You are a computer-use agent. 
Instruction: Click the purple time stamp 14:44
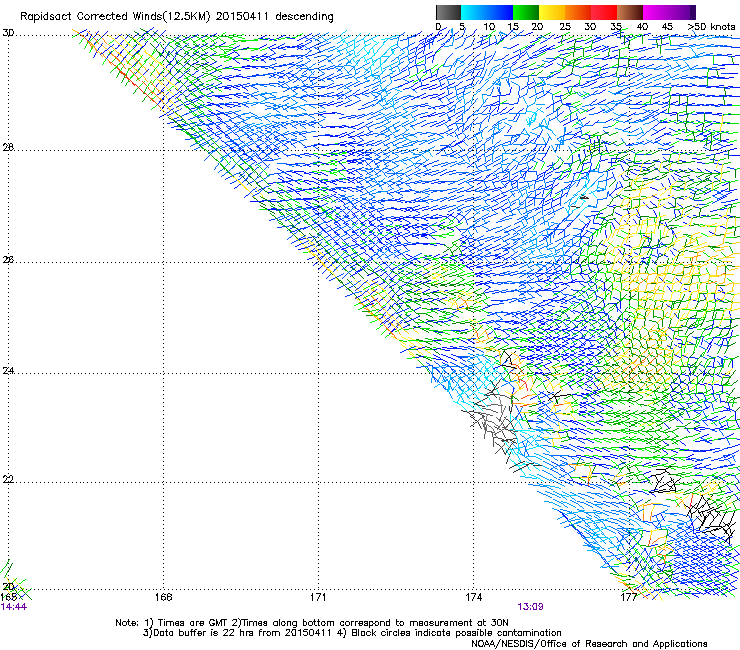point(14,607)
